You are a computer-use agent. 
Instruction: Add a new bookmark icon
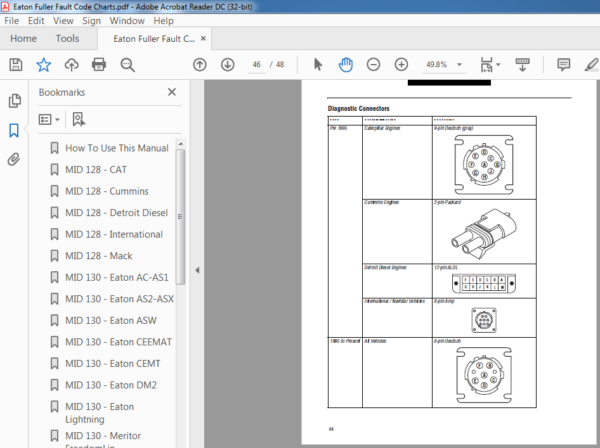click(x=79, y=119)
